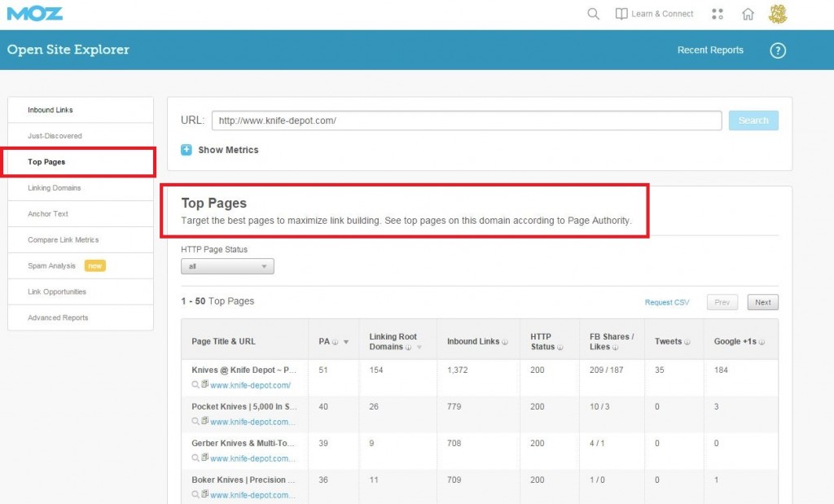Viewport: 834px width, 504px height.
Task: Click the search magnifier icon in header
Action: click(x=594, y=14)
